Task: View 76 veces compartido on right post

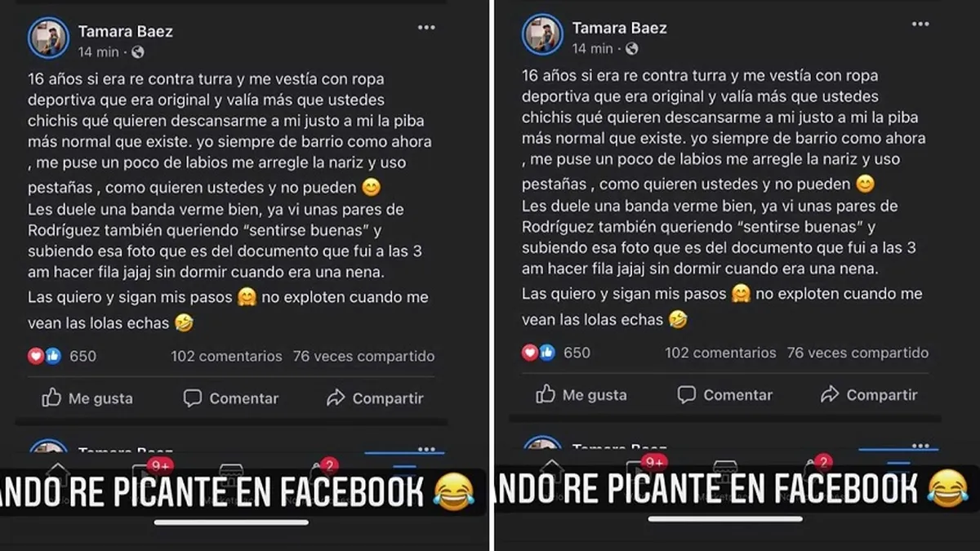Action: tap(857, 353)
